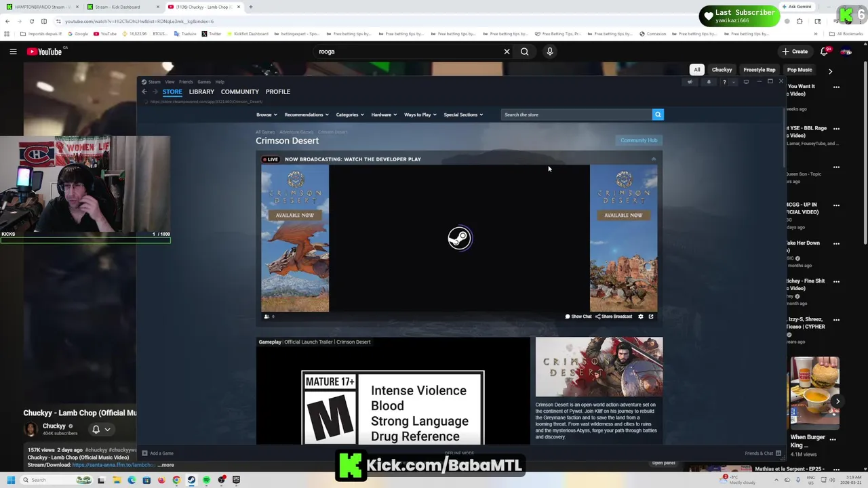The width and height of the screenshot is (868, 488).
Task: Go back using Steam's back arrow
Action: pos(144,91)
